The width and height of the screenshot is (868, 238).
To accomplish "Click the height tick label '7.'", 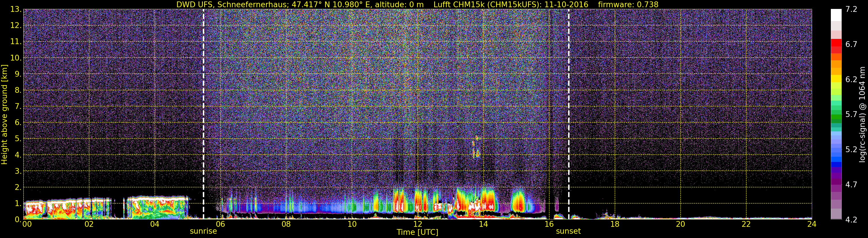I will click(18, 107).
